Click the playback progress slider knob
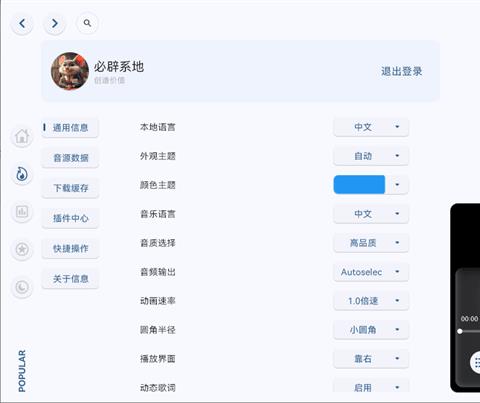480x403 pixels. pos(460,331)
